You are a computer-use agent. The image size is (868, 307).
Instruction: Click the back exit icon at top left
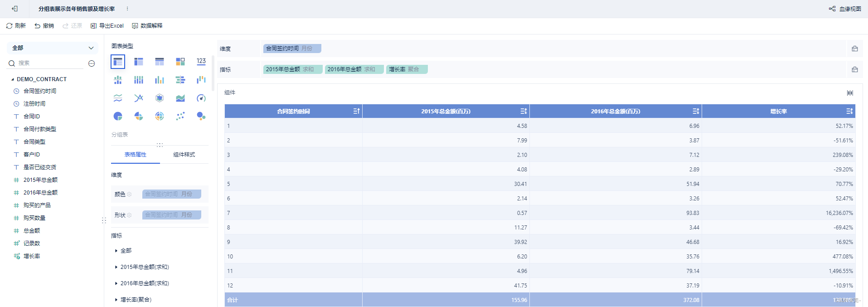(15, 9)
